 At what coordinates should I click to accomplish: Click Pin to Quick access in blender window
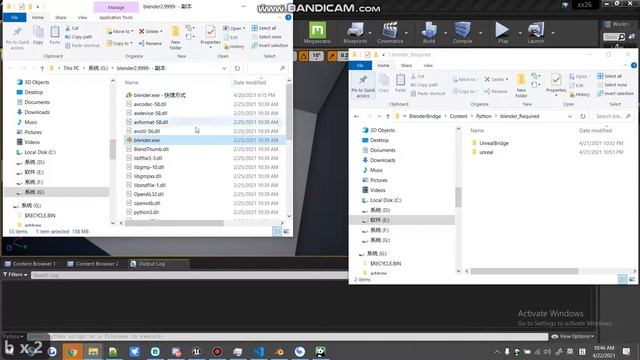(17, 38)
